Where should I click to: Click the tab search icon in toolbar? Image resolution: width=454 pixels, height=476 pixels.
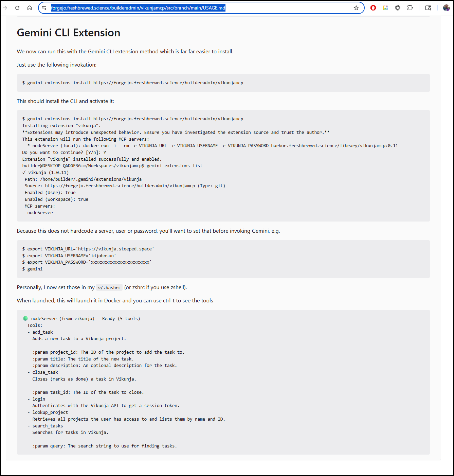(x=428, y=8)
